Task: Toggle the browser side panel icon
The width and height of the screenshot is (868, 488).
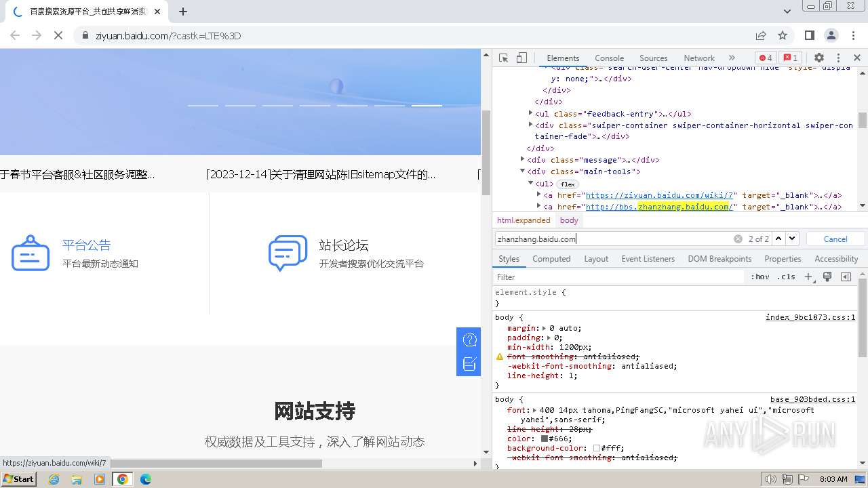Action: [x=810, y=35]
